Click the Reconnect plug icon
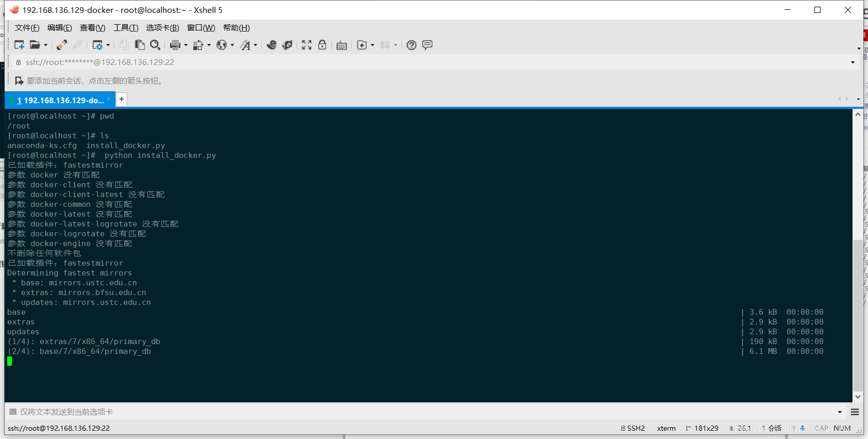This screenshot has height=439, width=868. tap(62, 45)
